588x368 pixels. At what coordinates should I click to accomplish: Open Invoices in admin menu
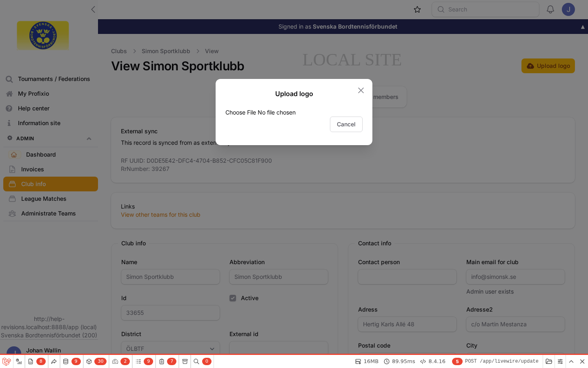pos(51,169)
